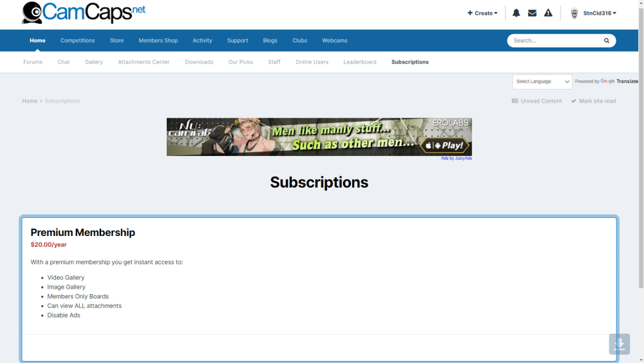Open Attachments Center link
This screenshot has width=644, height=363.
pyautogui.click(x=144, y=62)
